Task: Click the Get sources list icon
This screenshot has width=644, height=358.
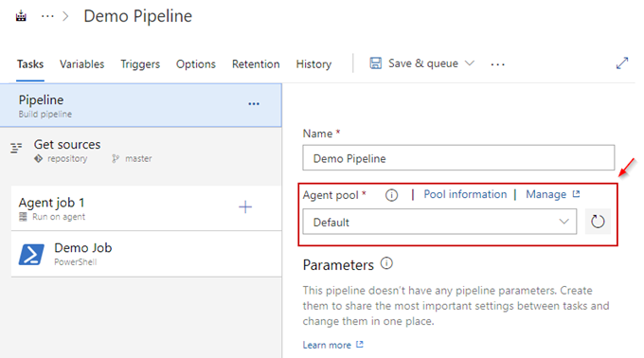Action: 16,148
